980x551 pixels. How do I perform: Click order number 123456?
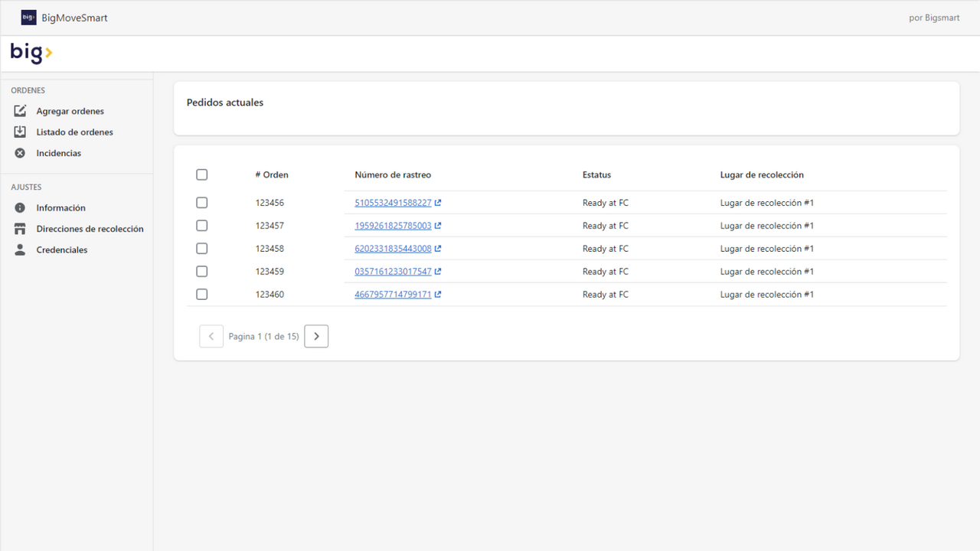click(269, 203)
